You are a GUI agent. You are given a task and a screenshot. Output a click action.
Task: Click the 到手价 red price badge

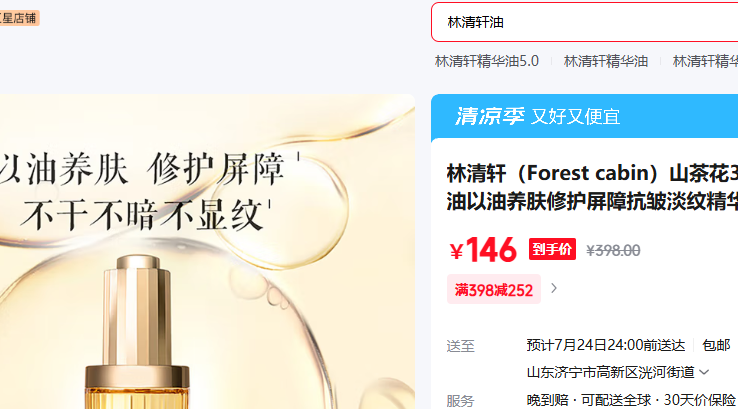[x=552, y=249]
